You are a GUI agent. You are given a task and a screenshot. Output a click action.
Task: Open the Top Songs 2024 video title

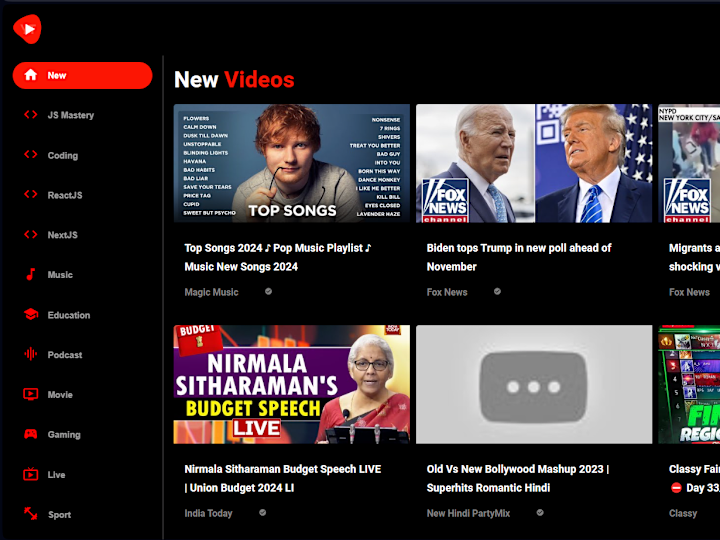(x=278, y=257)
